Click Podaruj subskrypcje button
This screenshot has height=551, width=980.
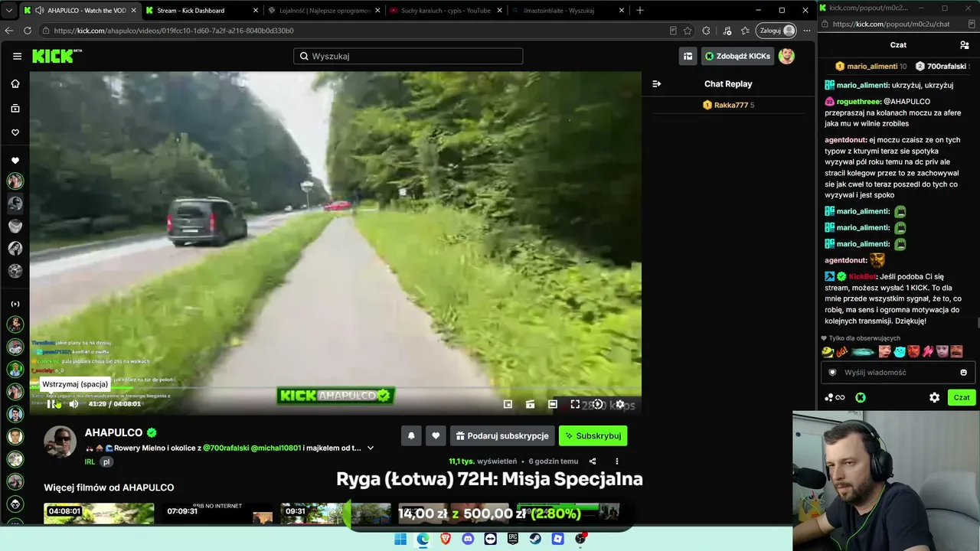pos(502,435)
